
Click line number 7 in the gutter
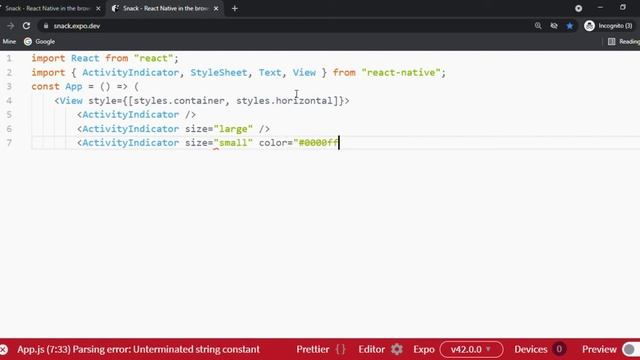pyautogui.click(x=9, y=143)
